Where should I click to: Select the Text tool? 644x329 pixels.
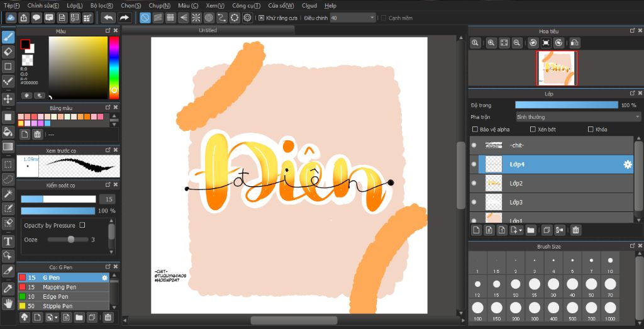coord(8,242)
